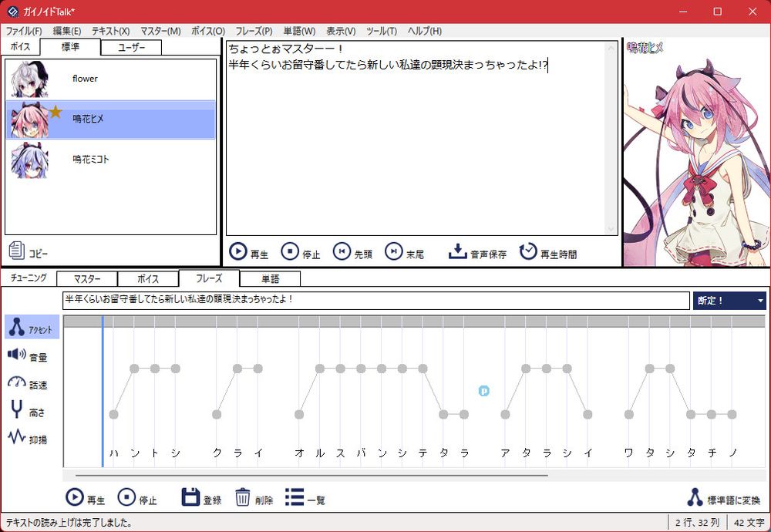The image size is (771, 532).
Task: Click the コピー copy icon
Action: (16, 251)
